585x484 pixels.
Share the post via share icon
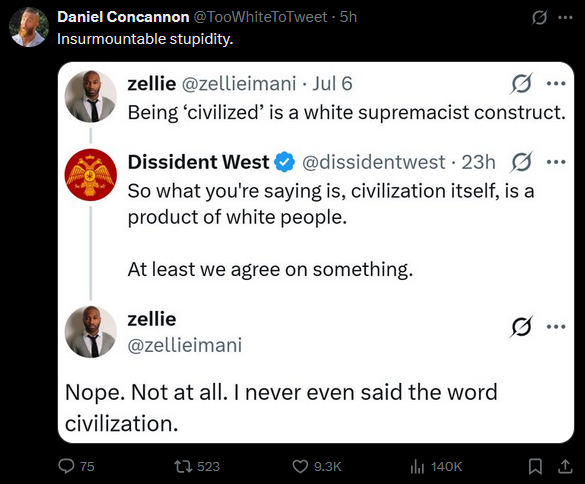[565, 466]
